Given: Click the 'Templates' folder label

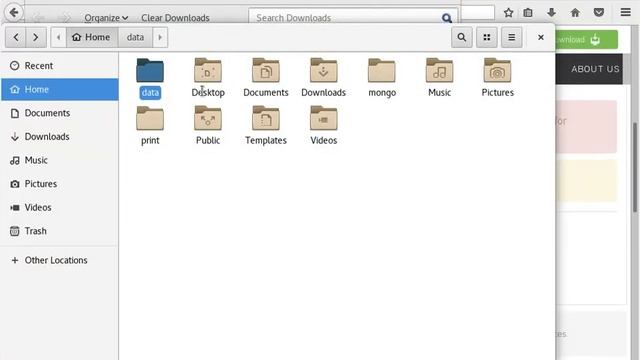Looking at the screenshot, I should [266, 140].
